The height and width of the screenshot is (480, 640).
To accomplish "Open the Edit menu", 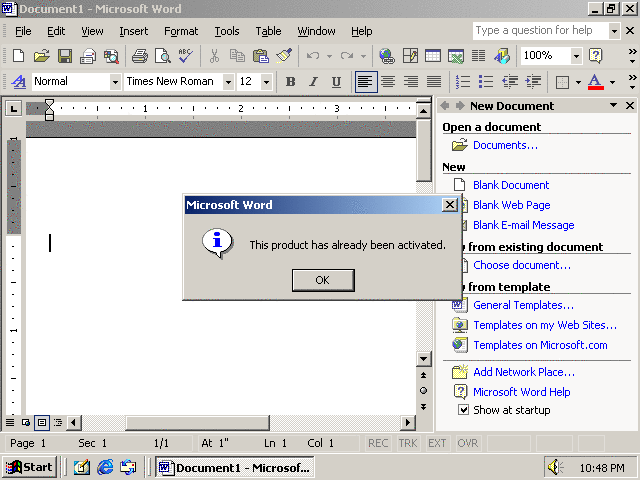I will pos(56,31).
